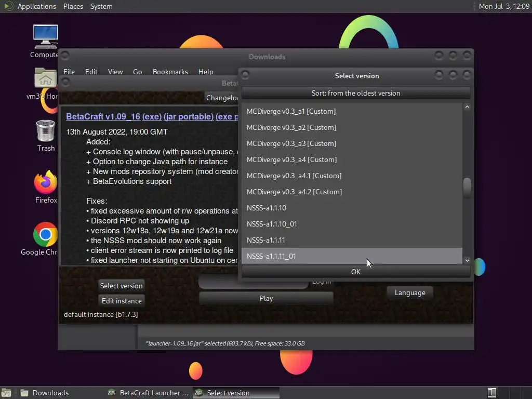Select MCDiverge v0.3_a1 [Custom] in list
This screenshot has width=532, height=399.
click(352, 111)
